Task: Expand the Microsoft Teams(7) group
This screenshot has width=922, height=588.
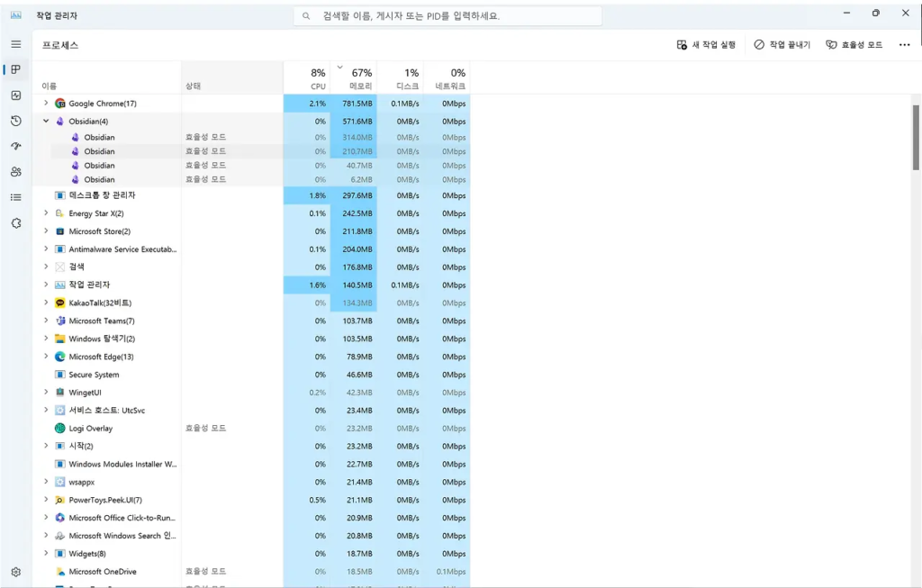Action: click(x=46, y=321)
